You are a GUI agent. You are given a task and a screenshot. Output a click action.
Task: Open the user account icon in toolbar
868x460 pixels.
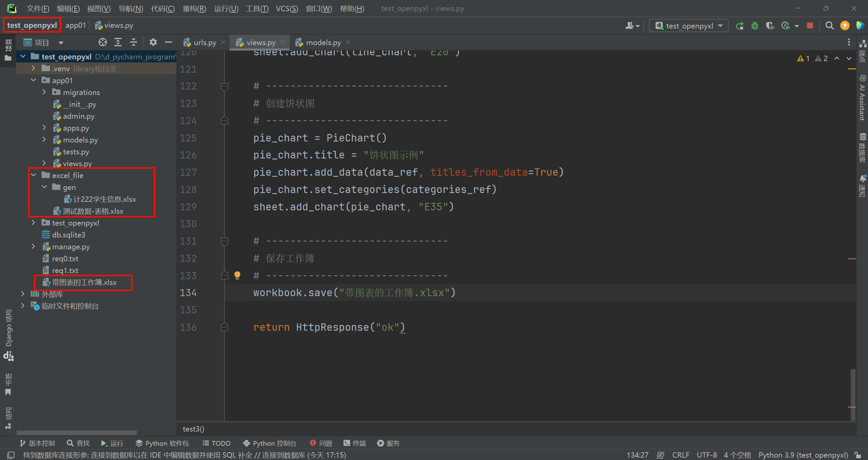tap(632, 26)
